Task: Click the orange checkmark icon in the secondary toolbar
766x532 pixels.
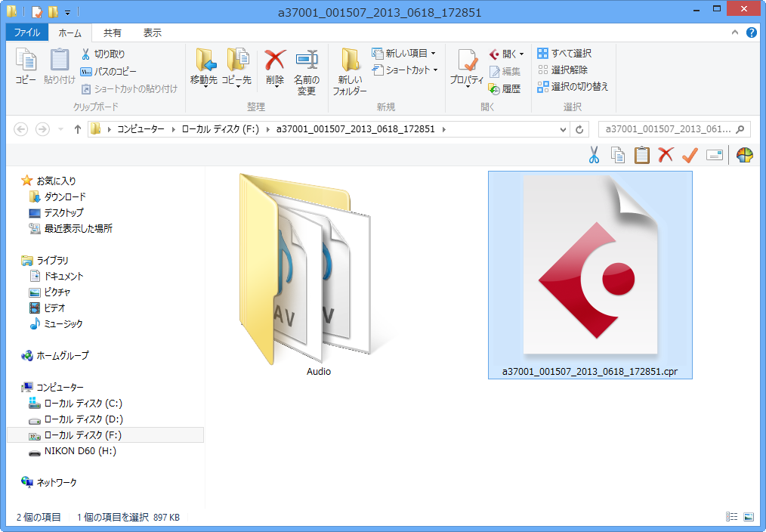Action: (x=690, y=156)
